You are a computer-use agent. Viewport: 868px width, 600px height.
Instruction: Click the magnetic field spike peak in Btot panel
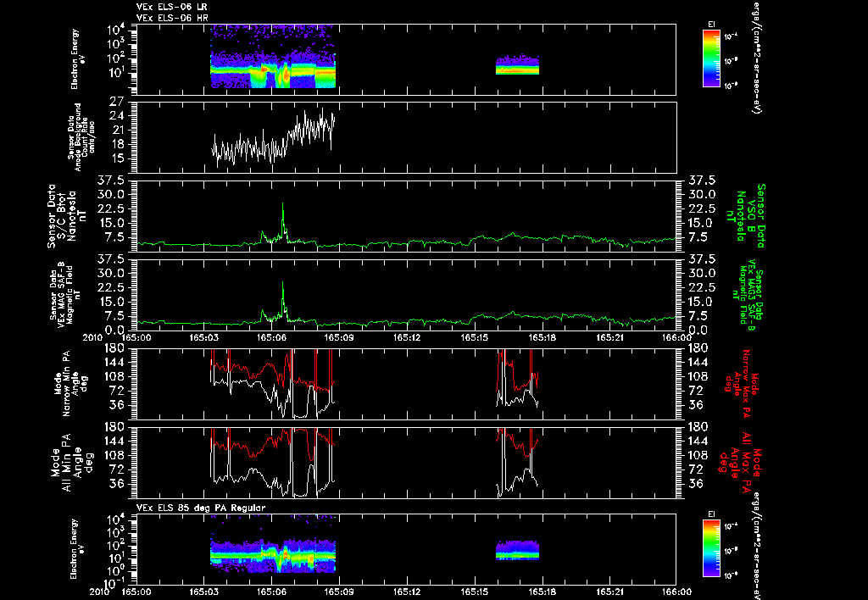point(283,204)
